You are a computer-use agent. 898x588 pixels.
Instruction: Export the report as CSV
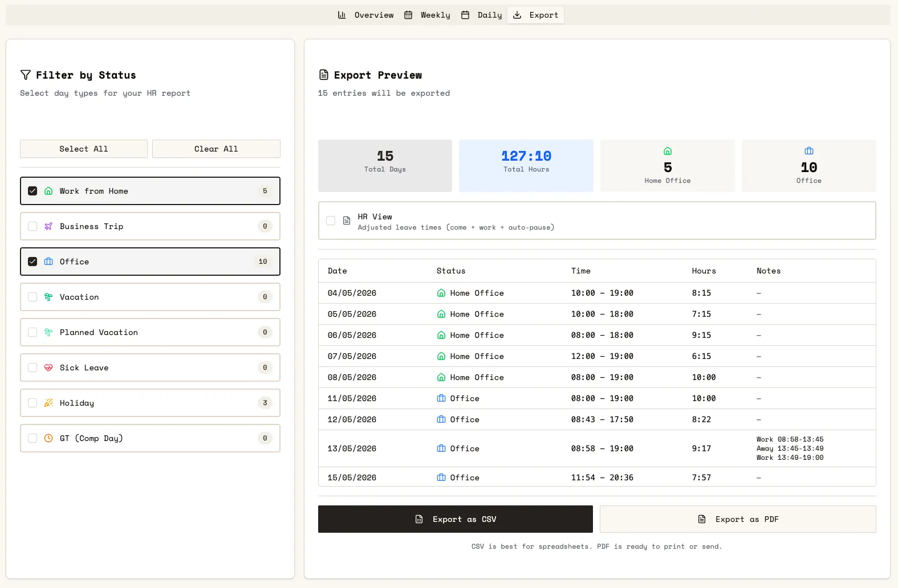point(456,519)
